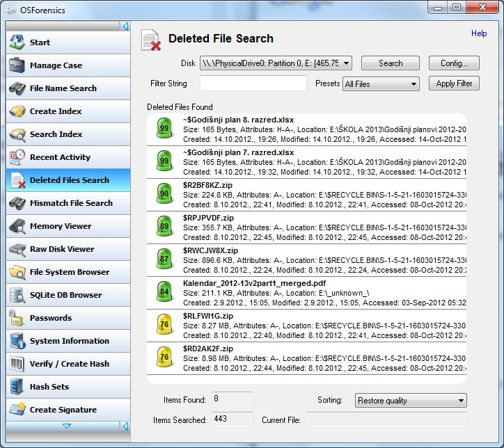
Task: Collapse sidebar using top arrow
Action: [x=125, y=26]
